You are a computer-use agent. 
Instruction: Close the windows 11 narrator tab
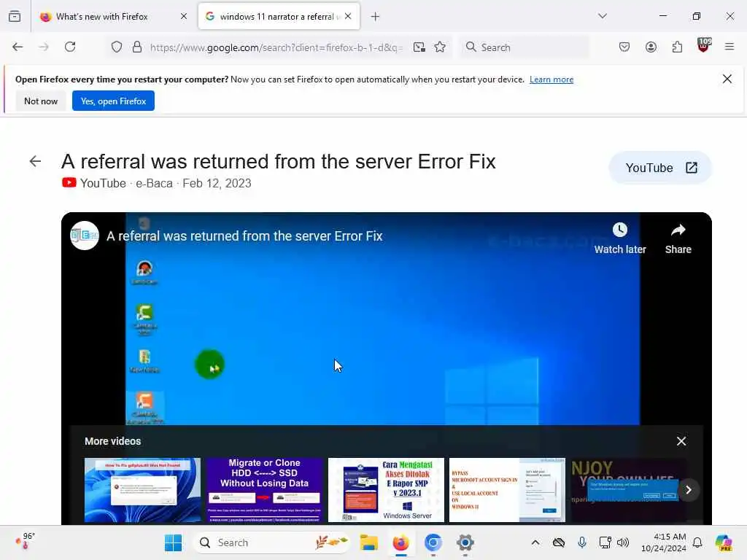pyautogui.click(x=348, y=17)
